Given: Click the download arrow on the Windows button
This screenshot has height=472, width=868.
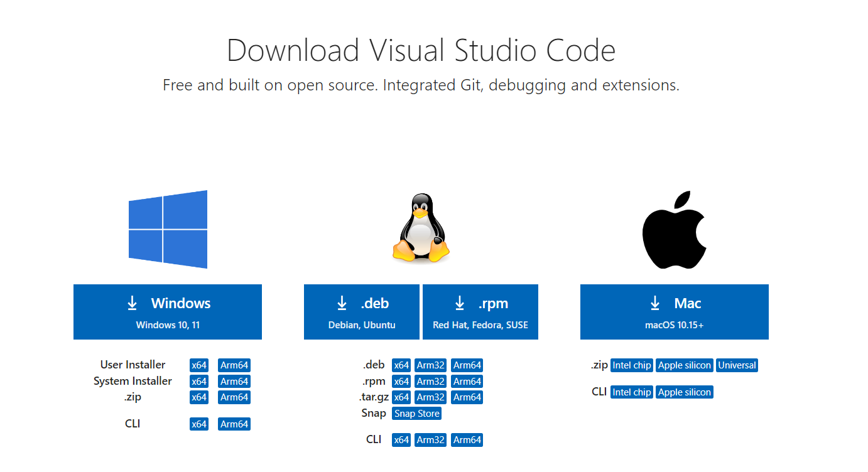Looking at the screenshot, I should [132, 304].
